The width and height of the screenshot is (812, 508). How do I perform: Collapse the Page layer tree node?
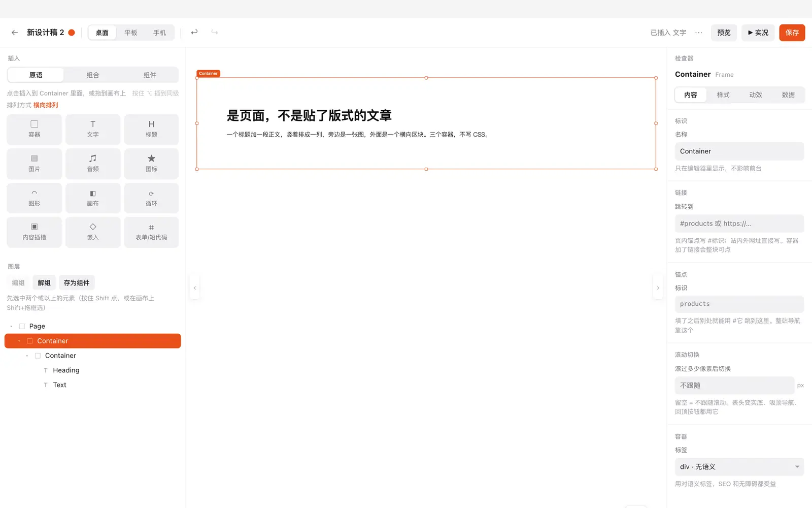click(11, 326)
